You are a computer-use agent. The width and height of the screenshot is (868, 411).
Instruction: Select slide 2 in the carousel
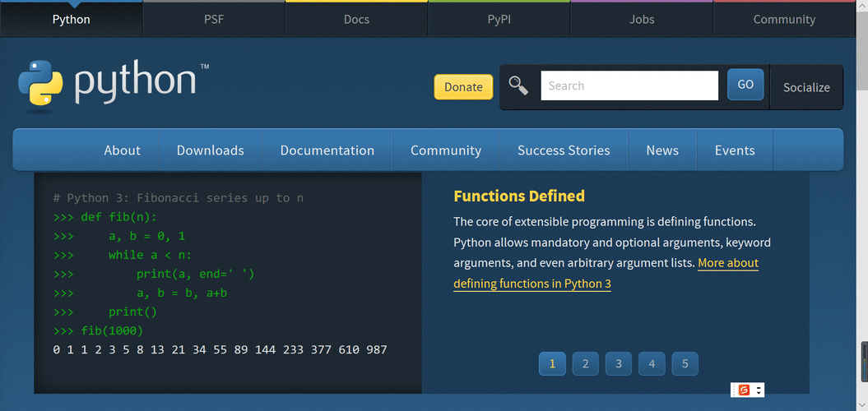click(586, 364)
